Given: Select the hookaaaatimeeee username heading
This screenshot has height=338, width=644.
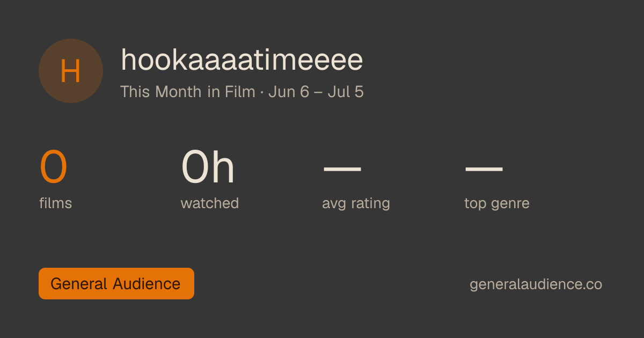Looking at the screenshot, I should [242, 60].
